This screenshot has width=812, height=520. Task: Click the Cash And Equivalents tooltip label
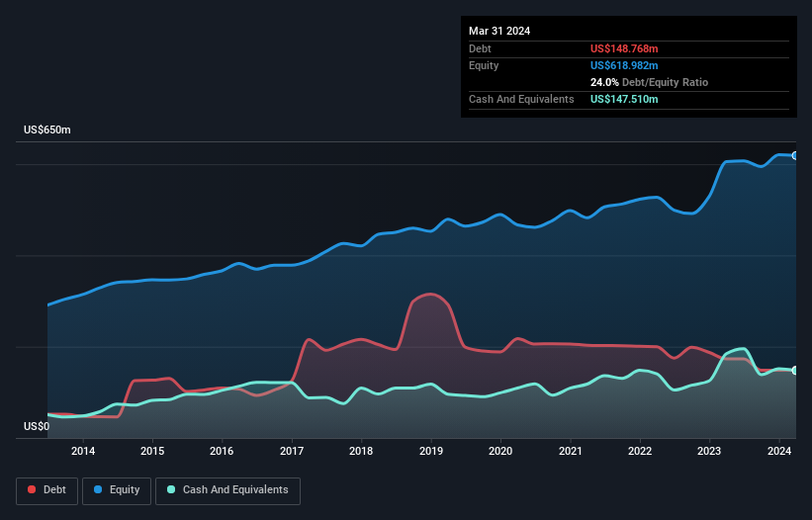[521, 99]
